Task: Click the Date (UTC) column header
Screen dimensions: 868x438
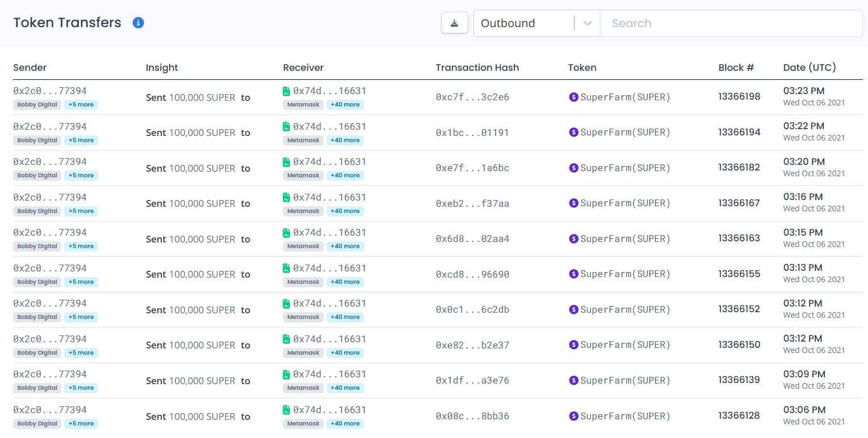Action: 809,67
